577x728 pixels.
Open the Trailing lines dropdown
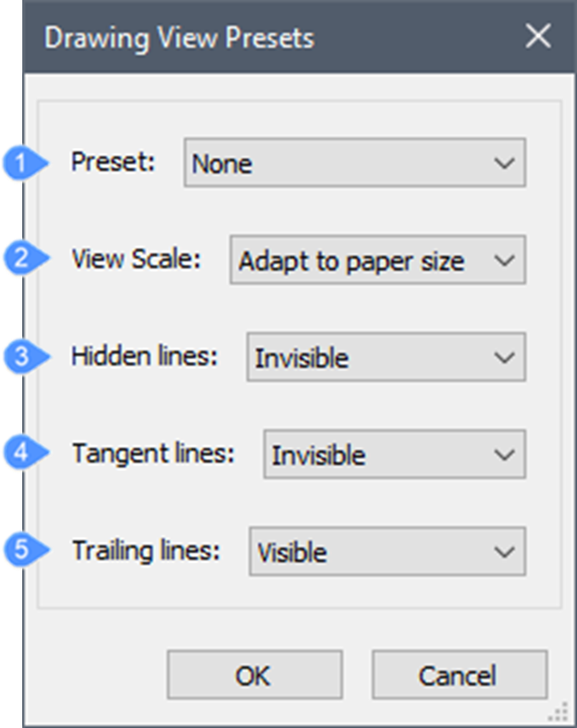coord(386,552)
